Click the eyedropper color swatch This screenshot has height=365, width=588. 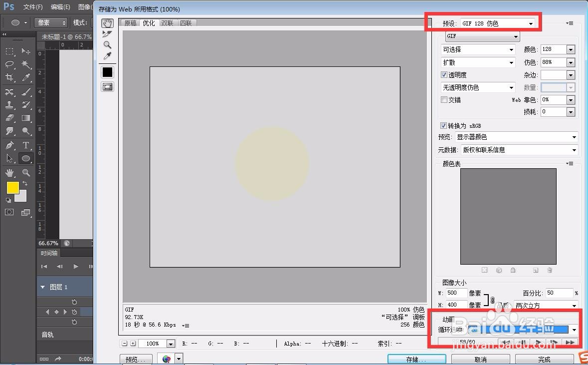coord(107,71)
